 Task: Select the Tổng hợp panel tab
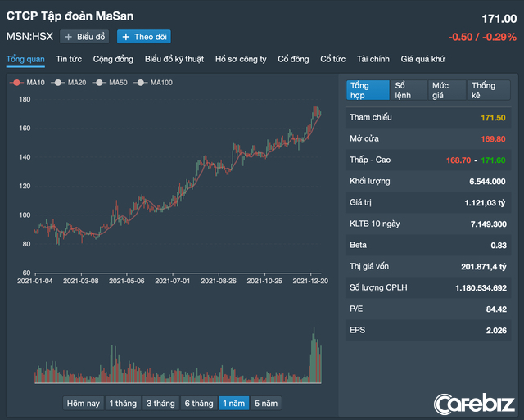point(368,90)
